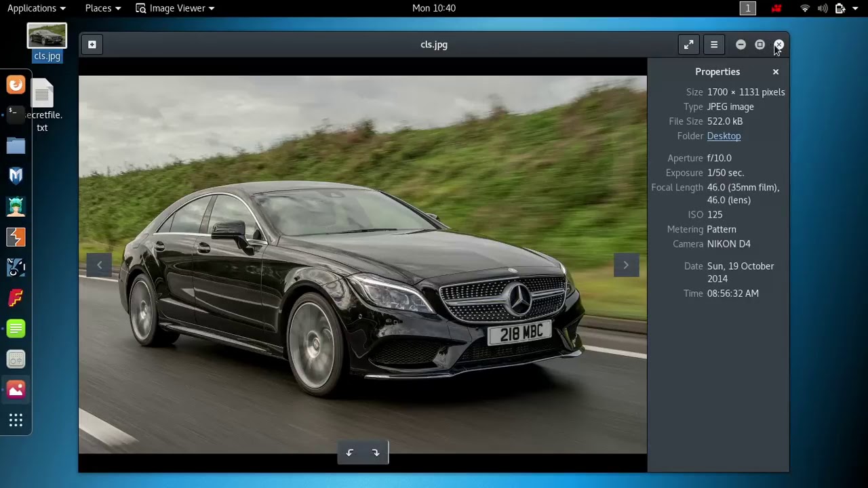Open the Image Viewer hamburger menu
Image resolution: width=868 pixels, height=488 pixels.
tap(714, 45)
